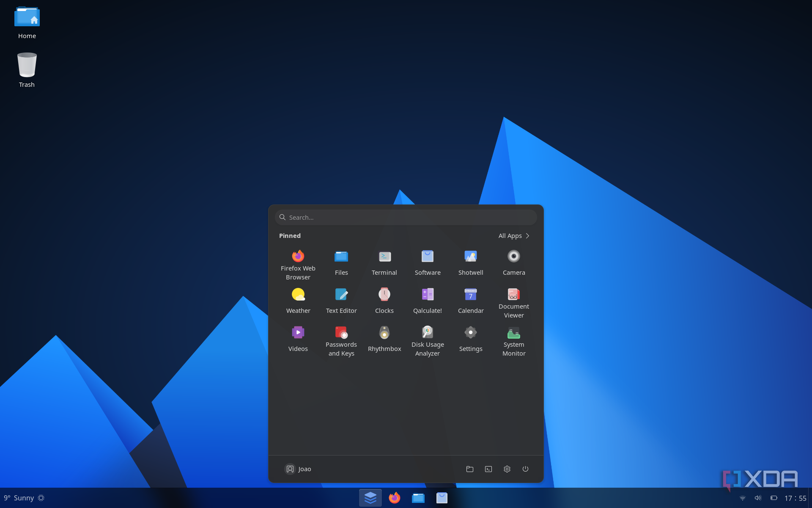
Task: Open Files from the taskbar
Action: coord(418,498)
